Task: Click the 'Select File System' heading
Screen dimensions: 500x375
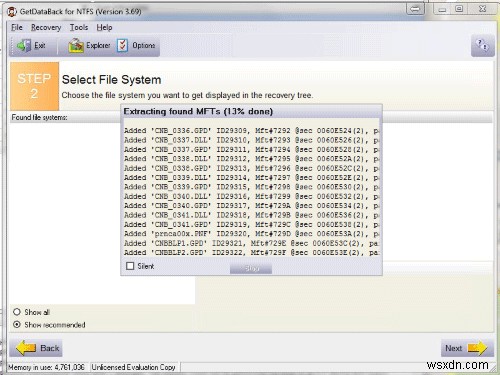Action: pos(111,80)
